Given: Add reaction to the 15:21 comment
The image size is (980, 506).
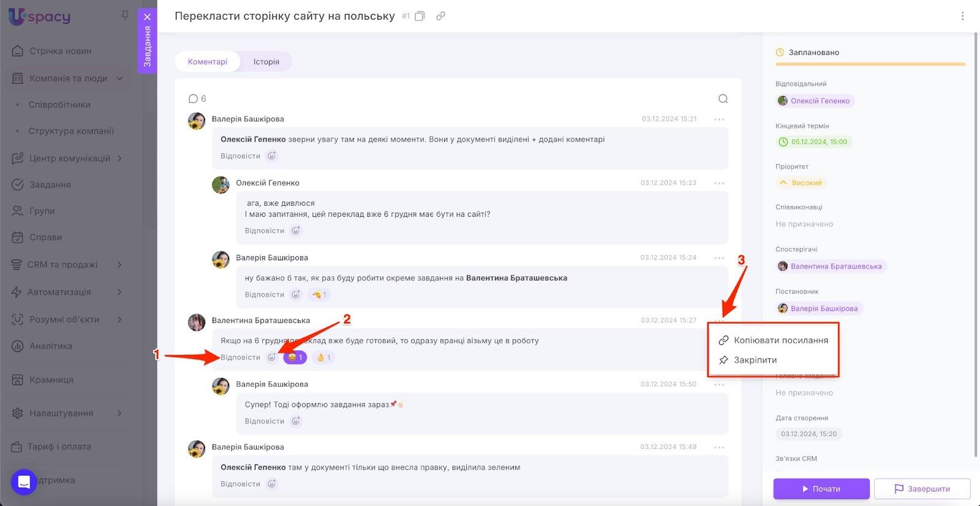Looking at the screenshot, I should 272,156.
